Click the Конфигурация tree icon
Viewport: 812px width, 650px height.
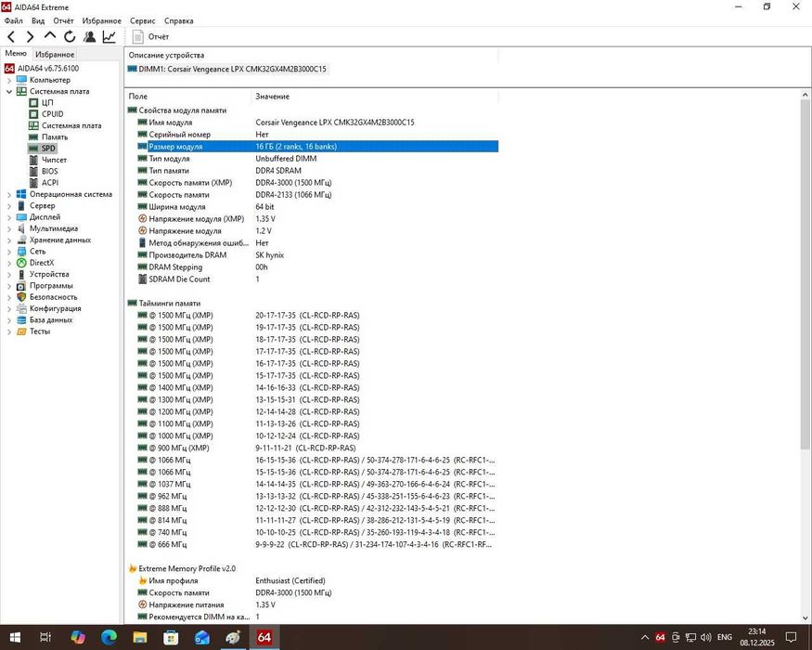point(21,308)
